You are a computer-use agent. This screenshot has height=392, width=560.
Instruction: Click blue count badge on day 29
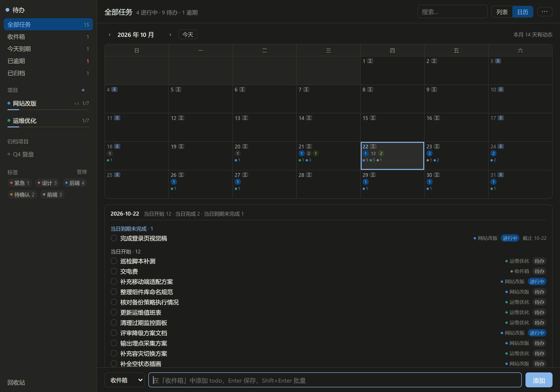[x=365, y=182]
